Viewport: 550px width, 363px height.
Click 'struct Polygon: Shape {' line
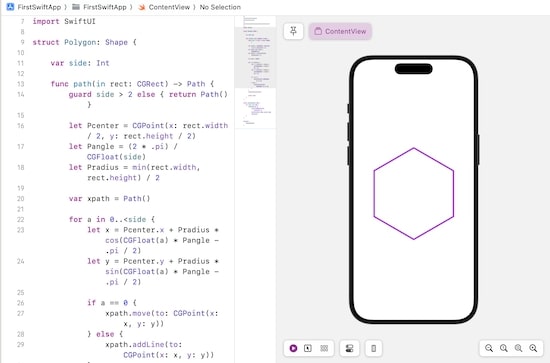tap(85, 42)
